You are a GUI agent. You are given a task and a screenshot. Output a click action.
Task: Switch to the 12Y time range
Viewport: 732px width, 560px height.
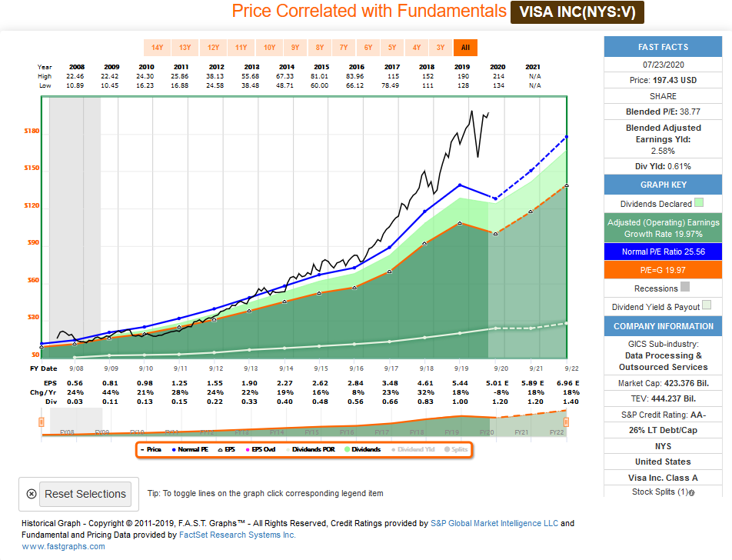pyautogui.click(x=213, y=48)
